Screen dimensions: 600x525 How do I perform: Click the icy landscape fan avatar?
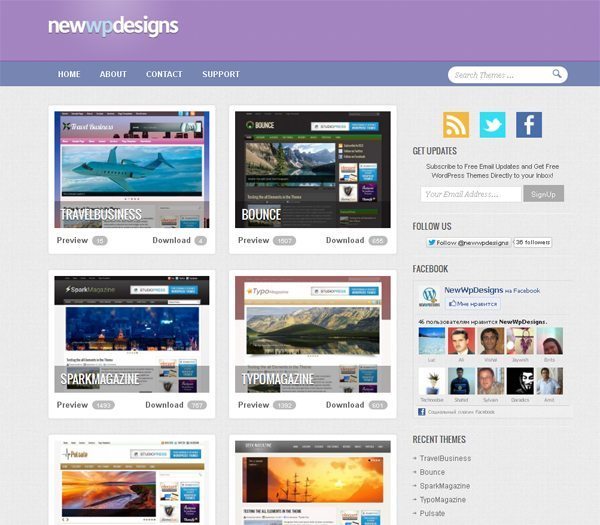point(432,341)
